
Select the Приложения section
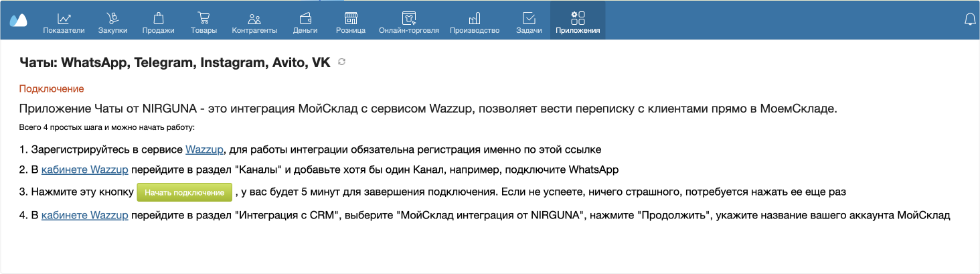(x=578, y=22)
